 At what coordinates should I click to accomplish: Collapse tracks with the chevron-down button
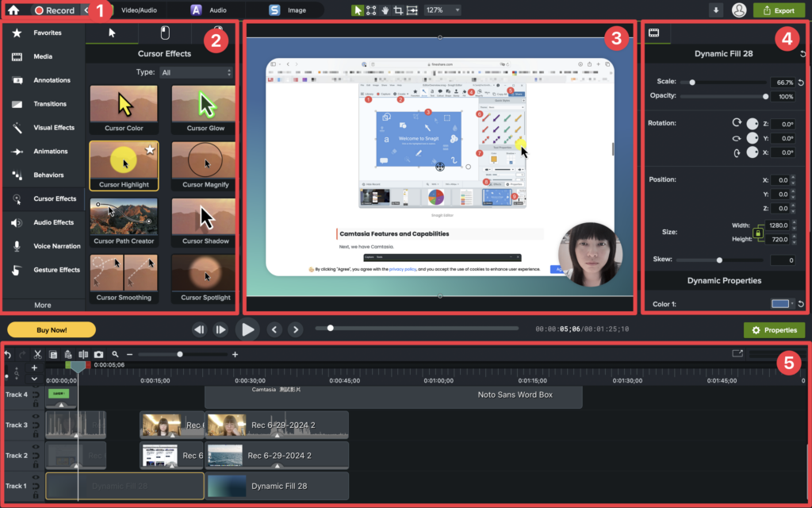[x=34, y=379]
